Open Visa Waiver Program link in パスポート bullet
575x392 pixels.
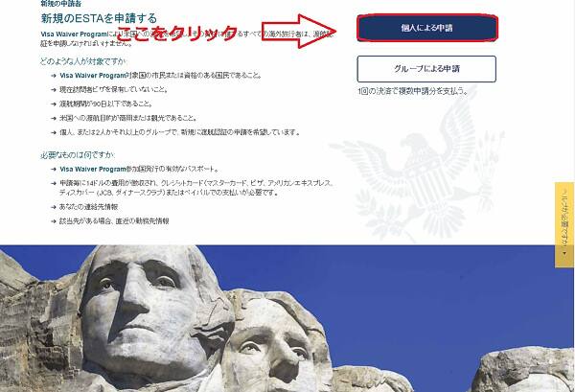coord(93,169)
